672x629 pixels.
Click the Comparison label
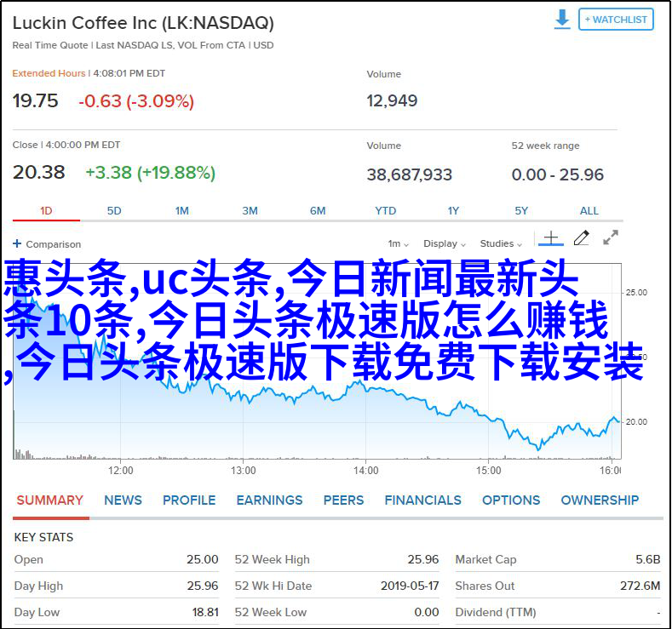54,244
